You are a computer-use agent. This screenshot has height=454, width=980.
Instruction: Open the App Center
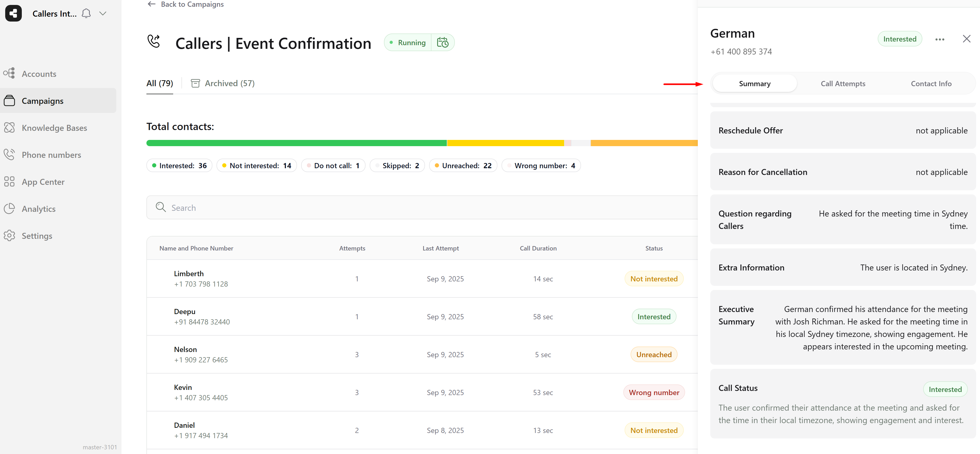pyautogui.click(x=43, y=182)
